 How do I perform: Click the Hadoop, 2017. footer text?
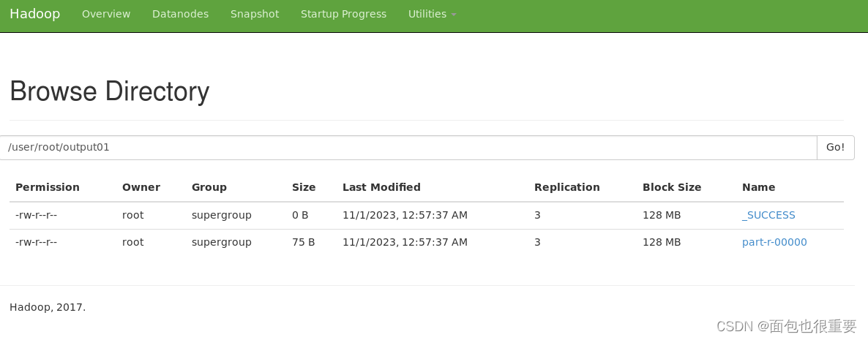tap(48, 307)
